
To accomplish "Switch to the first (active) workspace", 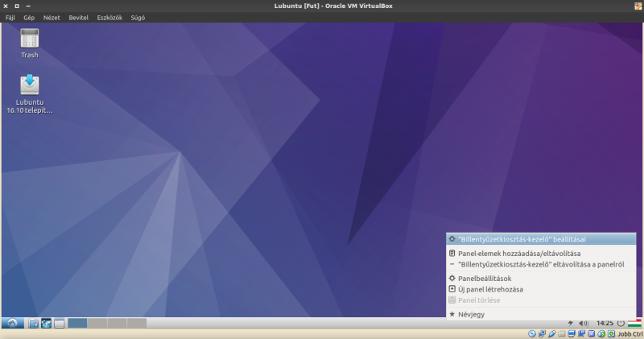I will point(77,324).
